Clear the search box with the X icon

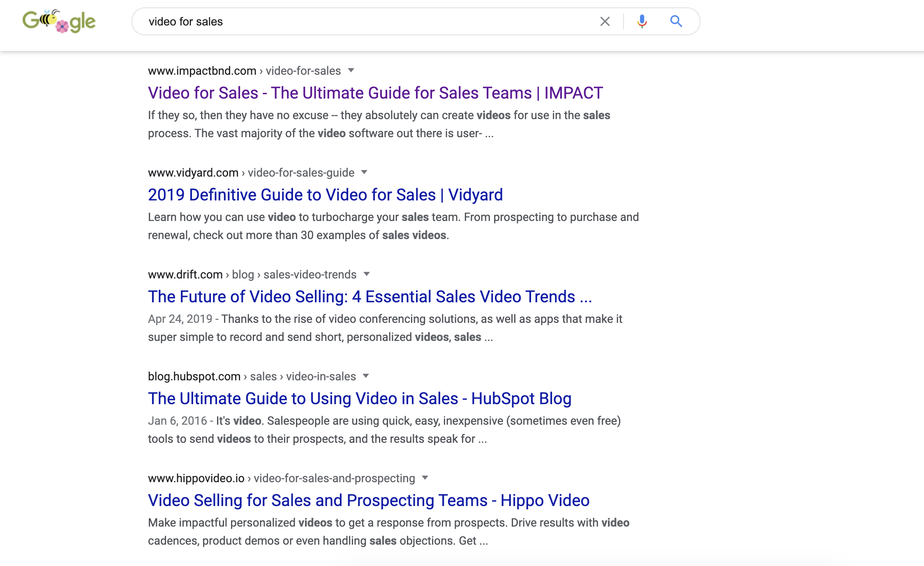pyautogui.click(x=605, y=21)
